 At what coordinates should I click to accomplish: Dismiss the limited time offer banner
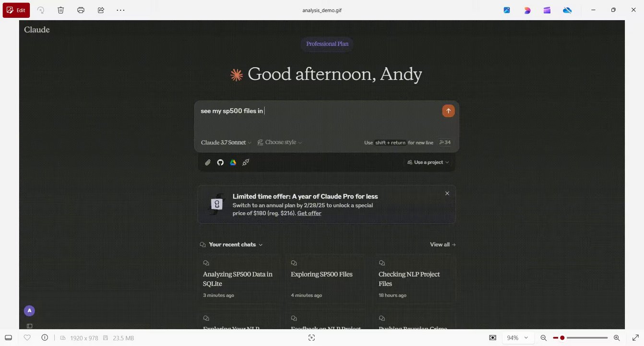[x=447, y=193]
